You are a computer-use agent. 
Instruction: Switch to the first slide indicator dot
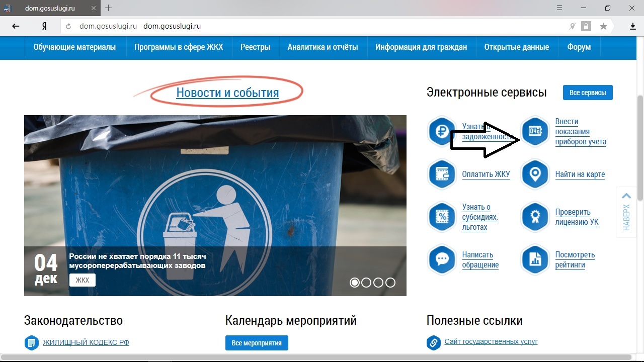pos(354,283)
